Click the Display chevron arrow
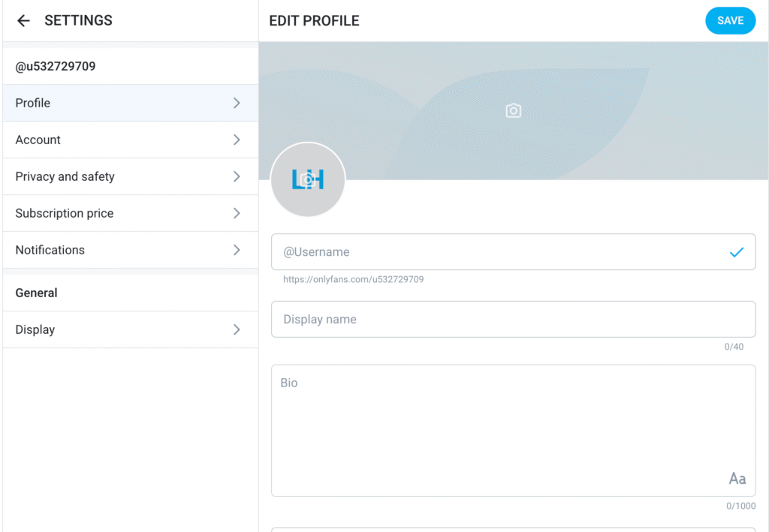The width and height of the screenshot is (769, 532). pos(237,329)
